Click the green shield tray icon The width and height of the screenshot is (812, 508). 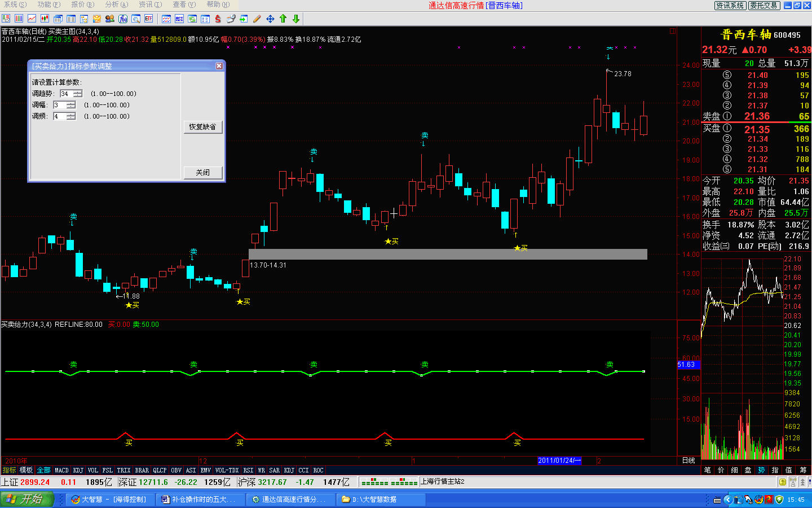point(779,500)
